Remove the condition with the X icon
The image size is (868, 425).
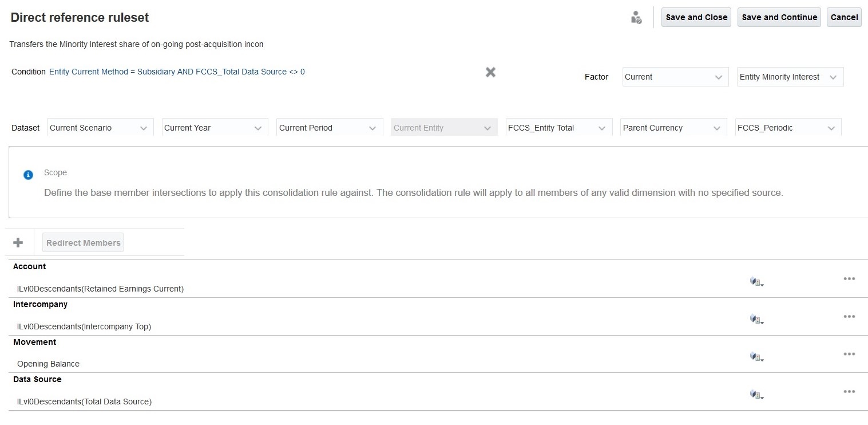click(490, 72)
